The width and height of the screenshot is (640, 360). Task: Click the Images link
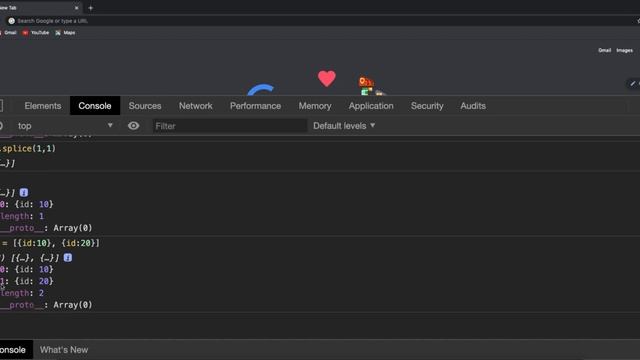pyautogui.click(x=624, y=50)
